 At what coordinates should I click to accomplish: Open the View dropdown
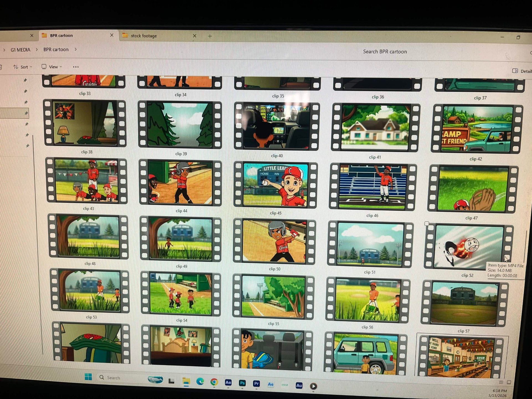click(x=52, y=67)
